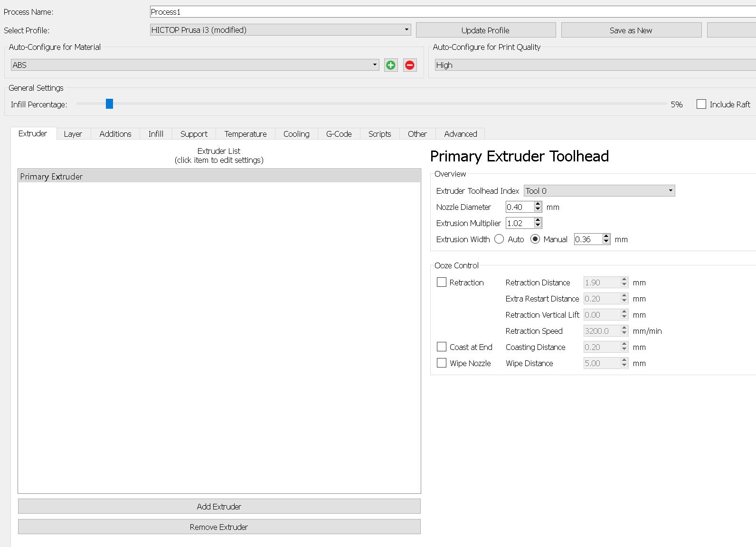Select Auto extrusion width radio button
This screenshot has height=547, width=756.
499,239
